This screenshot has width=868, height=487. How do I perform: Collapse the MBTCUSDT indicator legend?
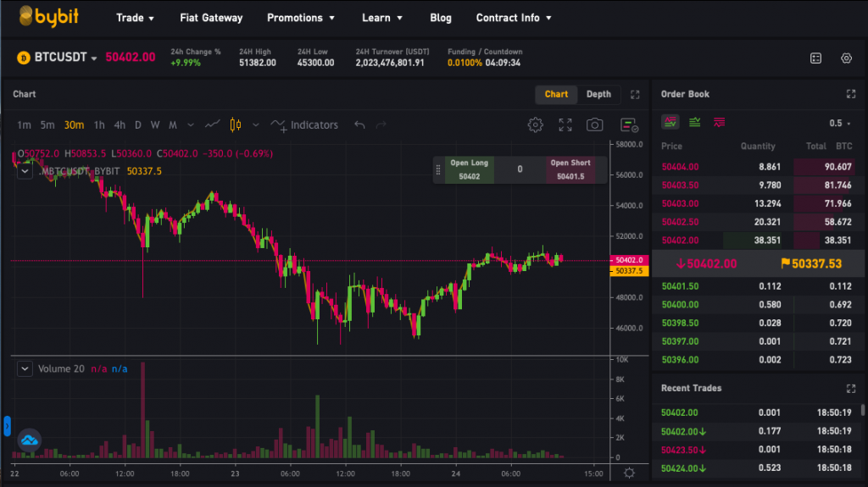[25, 171]
